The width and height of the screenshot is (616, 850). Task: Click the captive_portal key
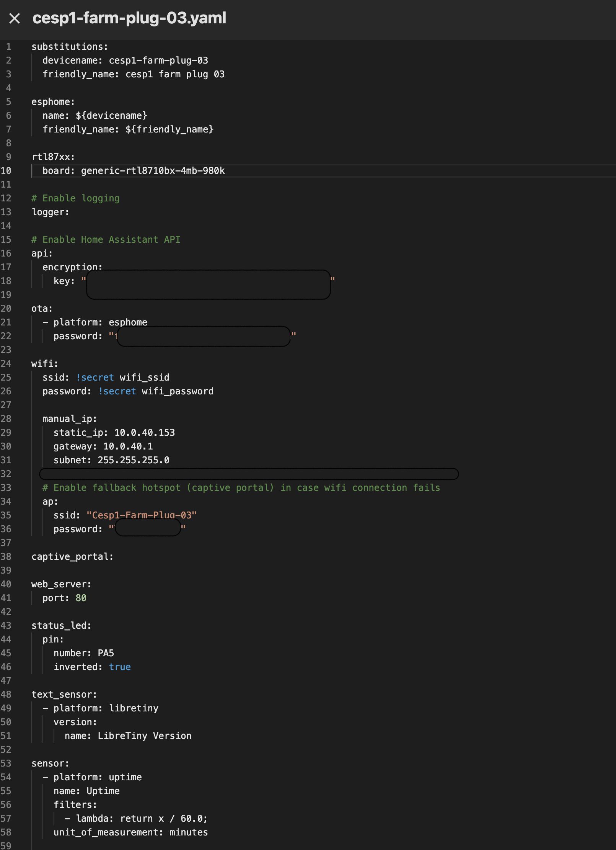click(72, 557)
